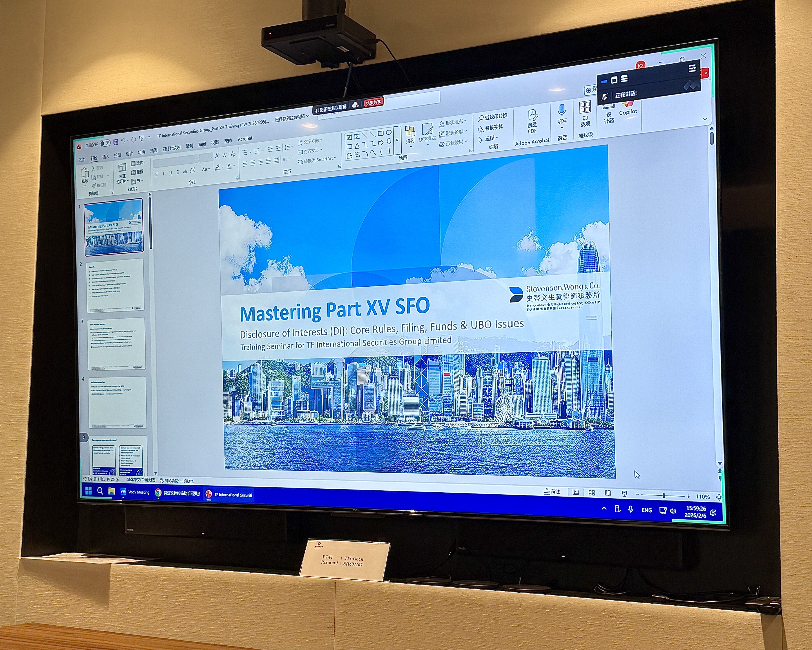Open the Shape Effects (形状效果) dropdown

click(453, 143)
